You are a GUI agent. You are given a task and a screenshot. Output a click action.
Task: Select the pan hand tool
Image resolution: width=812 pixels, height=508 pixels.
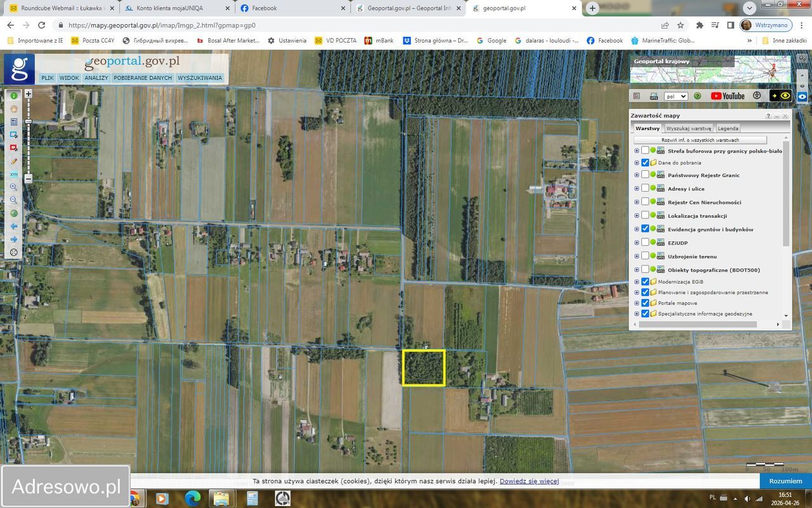click(14, 109)
